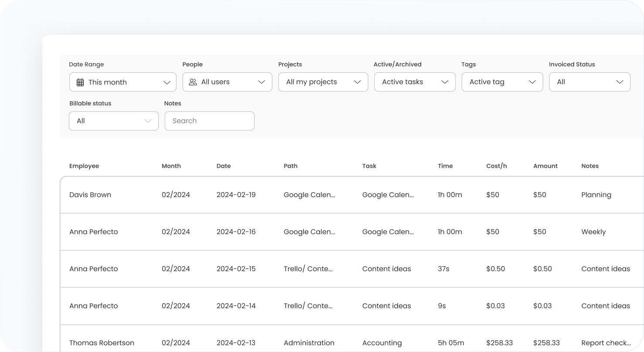This screenshot has height=352, width=644.
Task: Click the Amount column header
Action: pyautogui.click(x=545, y=166)
